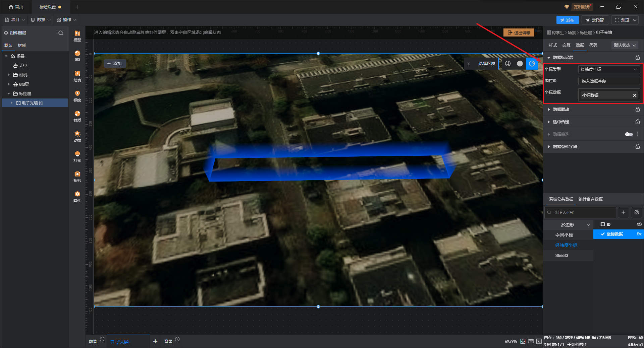
Task: Click the 云托管 cloud hosting button
Action: coord(595,20)
